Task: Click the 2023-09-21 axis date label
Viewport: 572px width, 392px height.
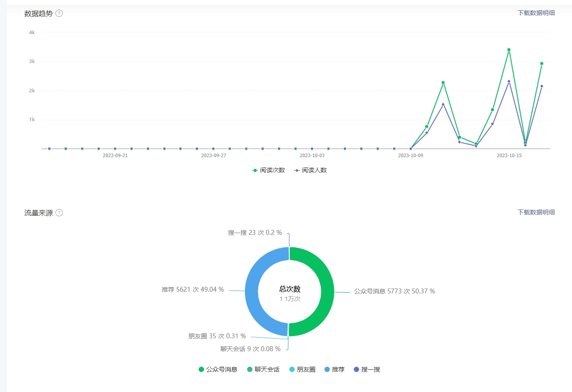Action: pos(115,156)
